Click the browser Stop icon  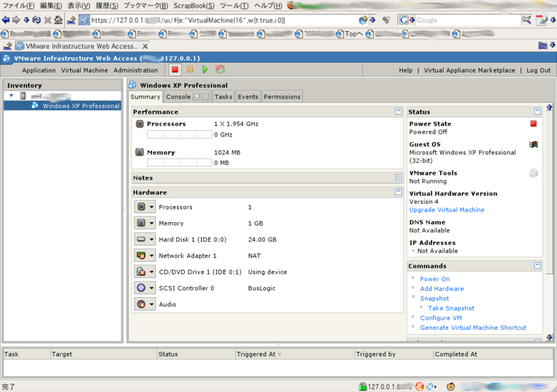[47, 20]
